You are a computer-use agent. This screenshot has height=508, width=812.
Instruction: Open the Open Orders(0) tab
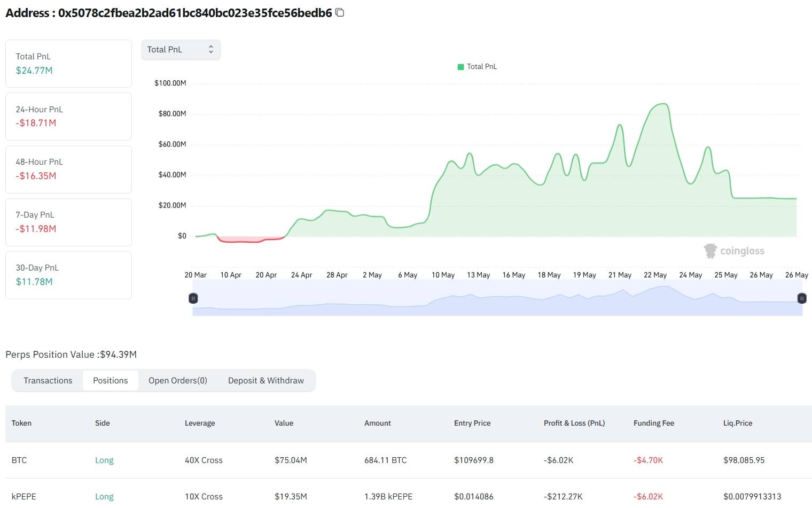tap(177, 380)
